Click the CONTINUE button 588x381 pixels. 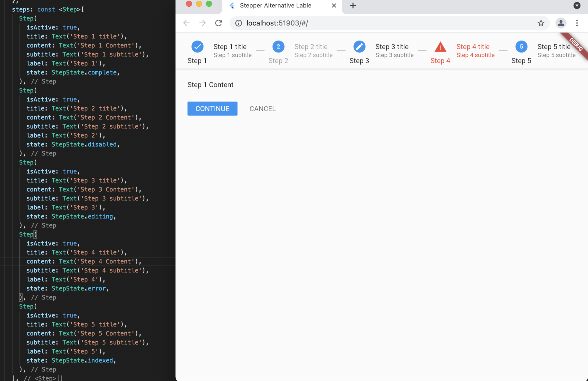(x=212, y=108)
